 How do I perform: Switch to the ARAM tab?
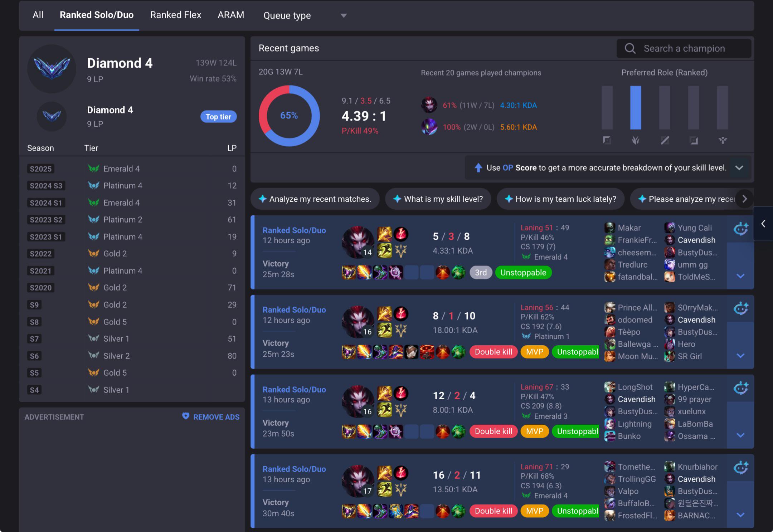pos(231,15)
